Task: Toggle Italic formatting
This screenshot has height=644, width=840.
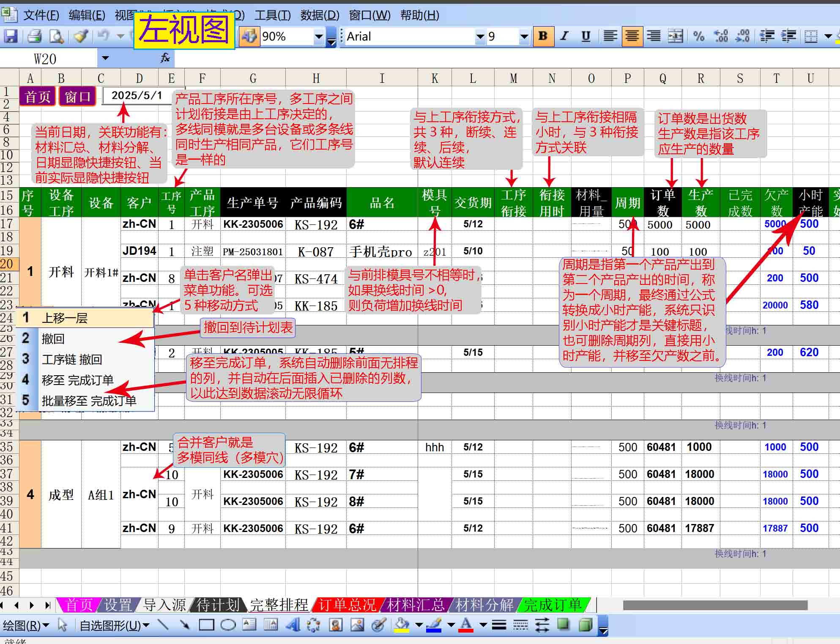Action: point(564,36)
